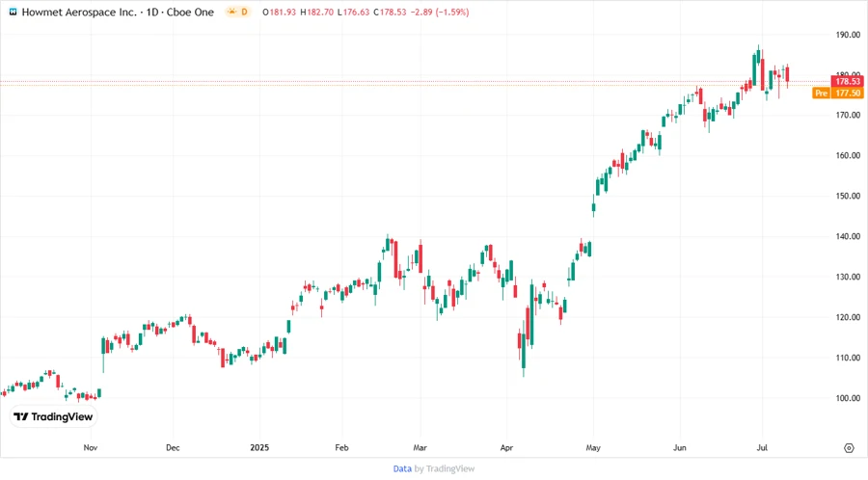The height and width of the screenshot is (480, 868).
Task: Click the red 178.53 last price label
Action: coord(848,81)
